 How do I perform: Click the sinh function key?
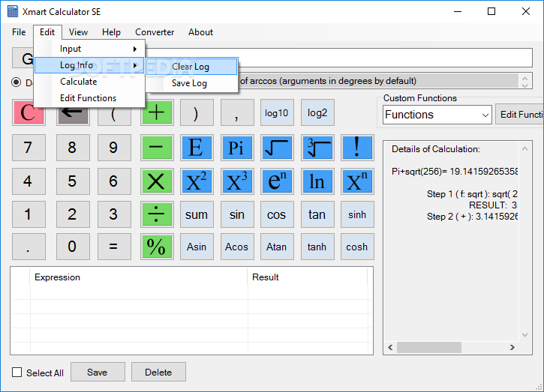(357, 214)
